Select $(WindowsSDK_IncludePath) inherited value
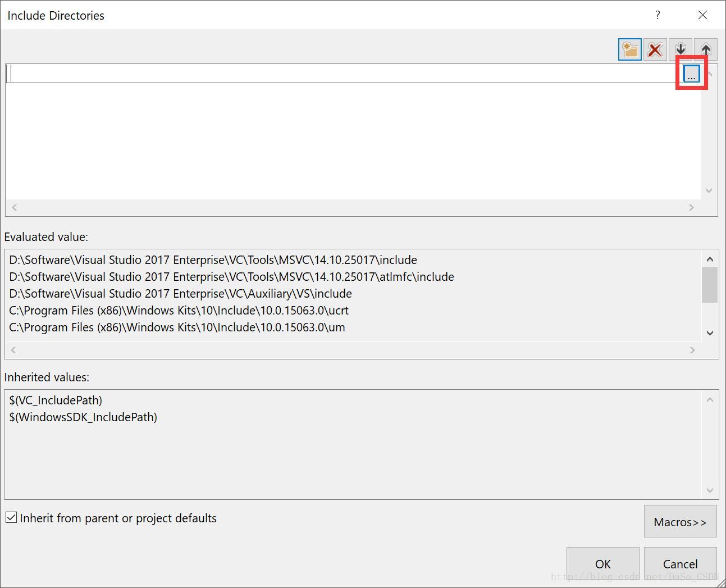This screenshot has width=726, height=588. point(83,417)
